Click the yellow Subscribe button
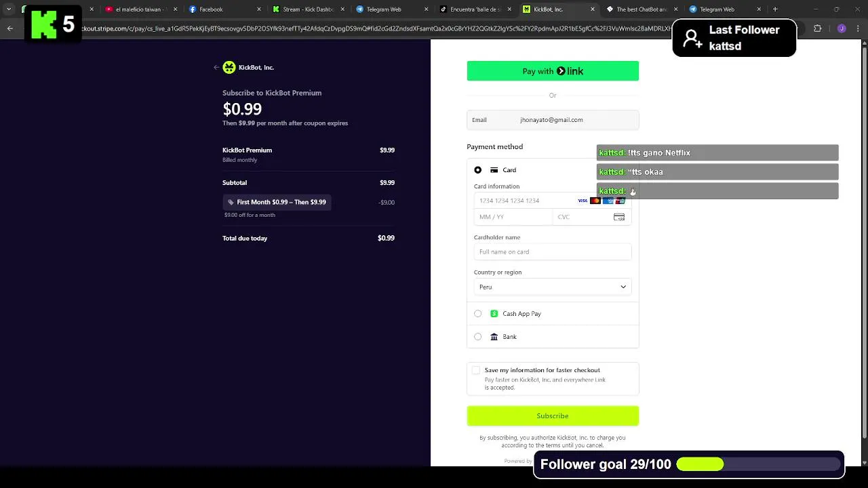The height and width of the screenshot is (488, 868). point(553,415)
